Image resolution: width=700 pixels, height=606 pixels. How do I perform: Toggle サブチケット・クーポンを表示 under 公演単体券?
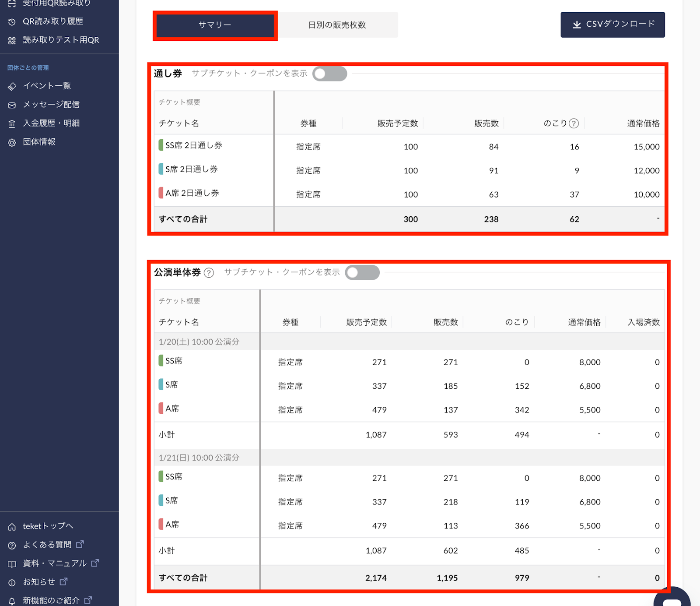coord(362,272)
